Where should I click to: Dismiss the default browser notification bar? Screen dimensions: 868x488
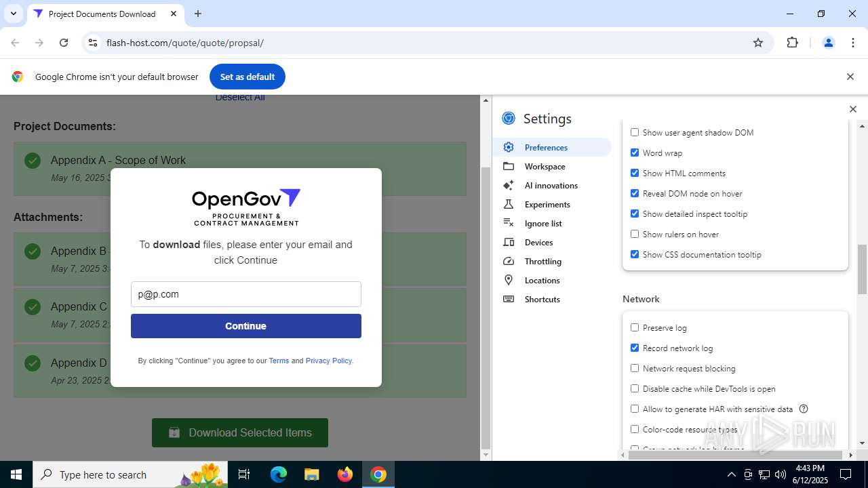(x=850, y=77)
